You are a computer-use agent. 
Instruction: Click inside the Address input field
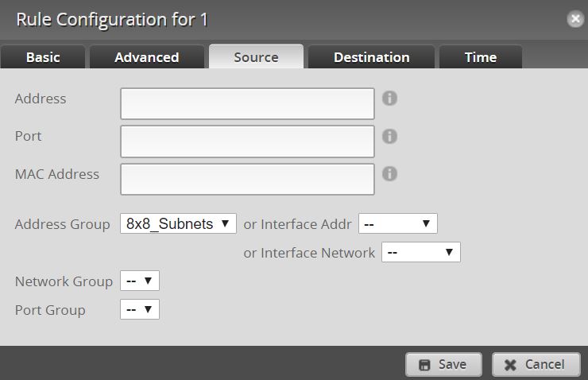click(x=247, y=103)
